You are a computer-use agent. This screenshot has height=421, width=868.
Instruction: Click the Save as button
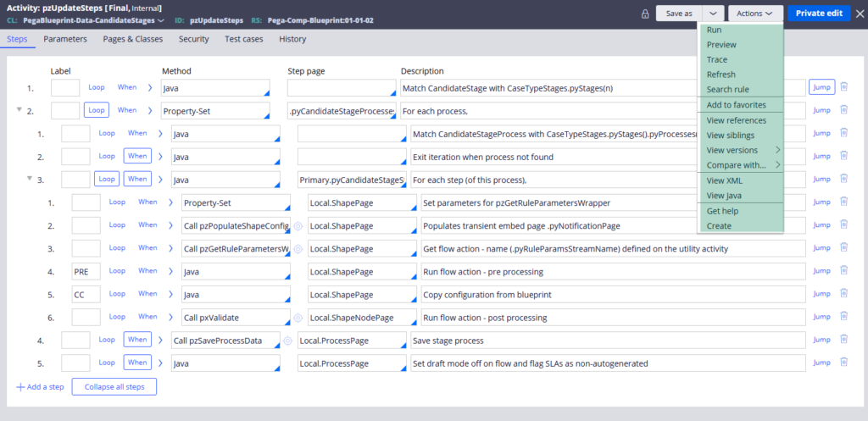(679, 14)
